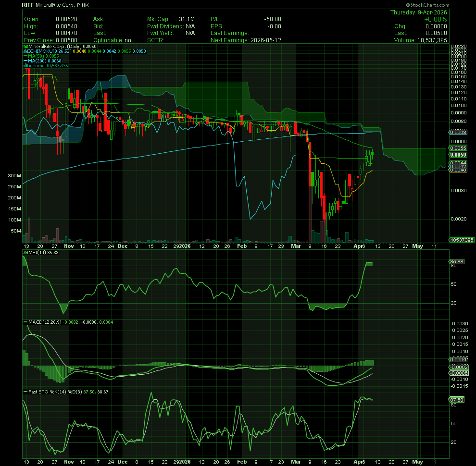Image resolution: width=476 pixels, height=466 pixels.
Task: Click the MineralRite Corp. company name in header
Action: (x=55, y=5)
